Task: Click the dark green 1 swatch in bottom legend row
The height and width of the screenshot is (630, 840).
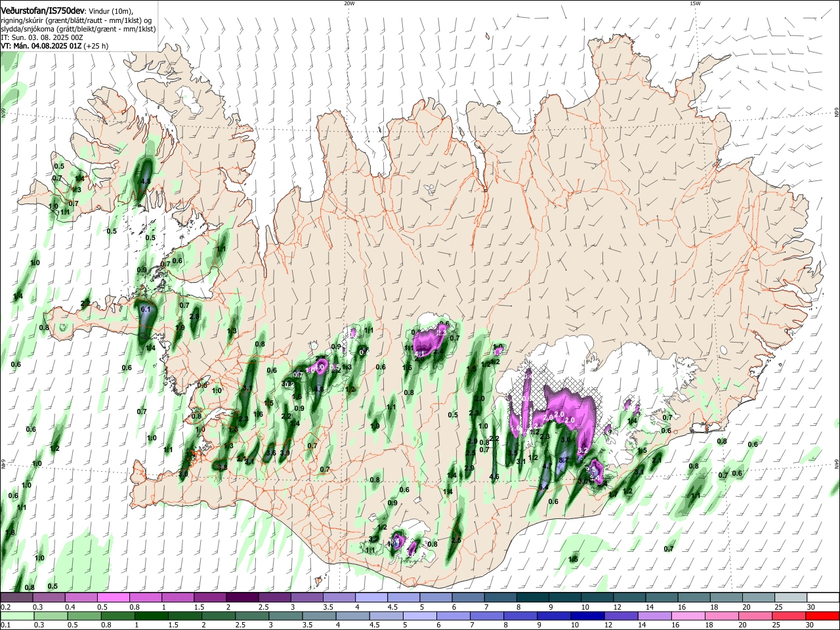Action: tap(151, 616)
